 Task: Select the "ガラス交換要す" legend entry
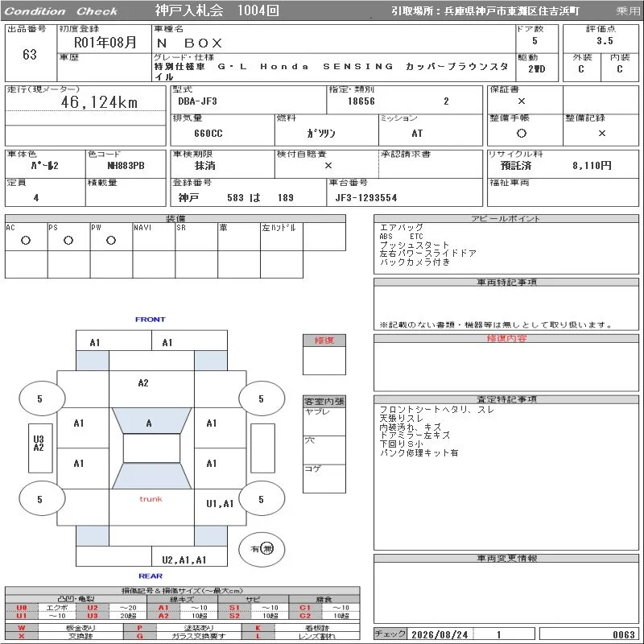coord(199,636)
